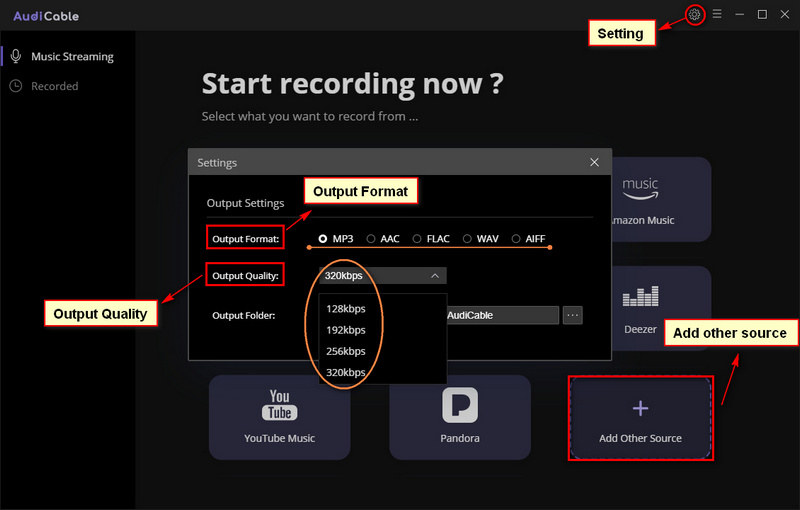Image resolution: width=800 pixels, height=510 pixels.
Task: Maximize the AudiCable window
Action: [x=762, y=14]
